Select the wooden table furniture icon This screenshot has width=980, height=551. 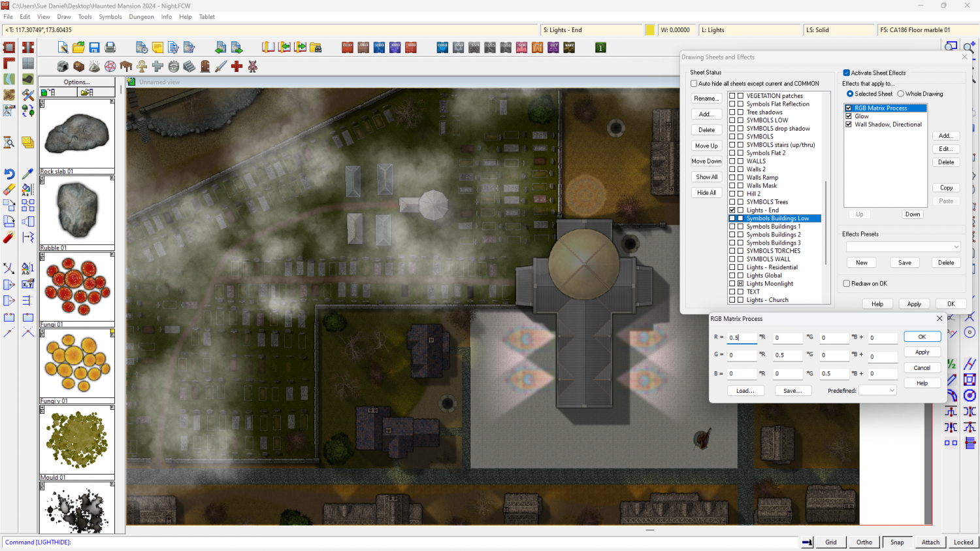point(125,66)
